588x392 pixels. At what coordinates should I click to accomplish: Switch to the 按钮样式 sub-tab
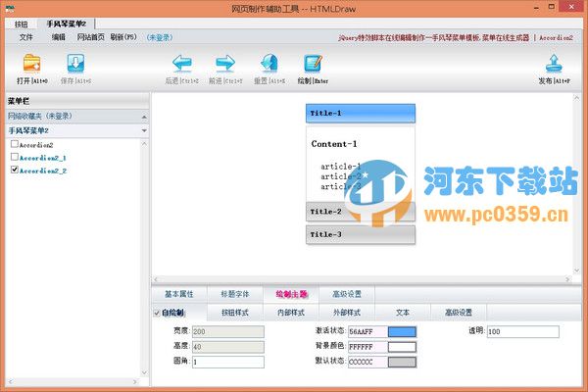coord(235,313)
